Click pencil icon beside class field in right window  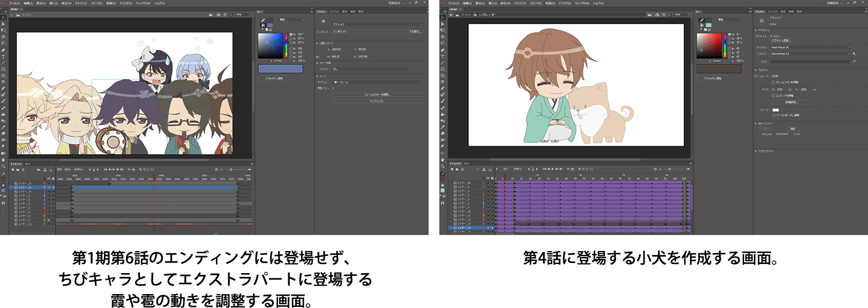[x=854, y=61]
